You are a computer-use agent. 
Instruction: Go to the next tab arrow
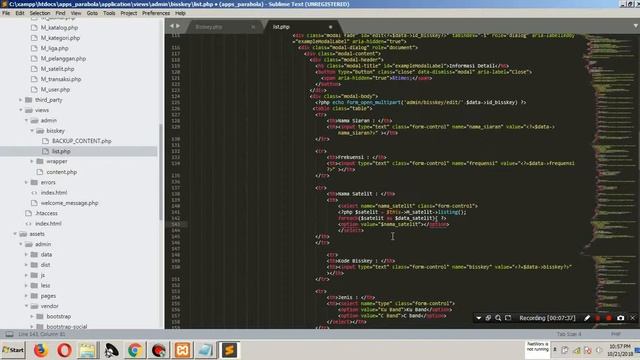pyautogui.click(x=178, y=26)
